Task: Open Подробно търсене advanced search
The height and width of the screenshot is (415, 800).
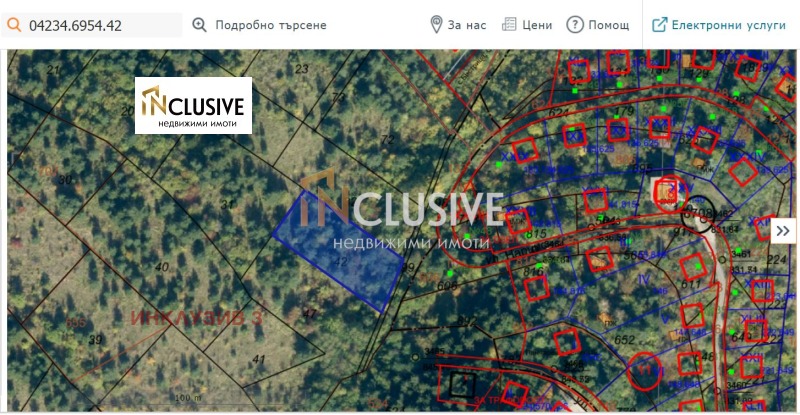Action: click(x=270, y=25)
